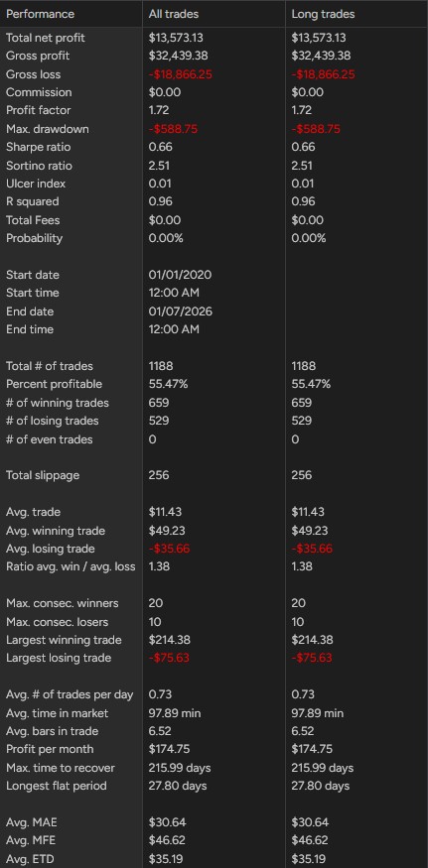The image size is (428, 868).
Task: Select the Max. time to recover row
Action: click(214, 768)
